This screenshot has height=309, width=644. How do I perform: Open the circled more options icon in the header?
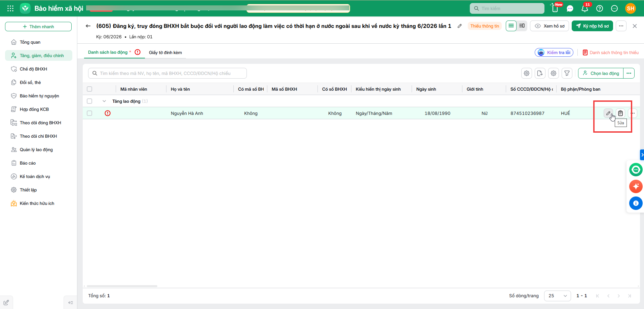[x=614, y=8]
